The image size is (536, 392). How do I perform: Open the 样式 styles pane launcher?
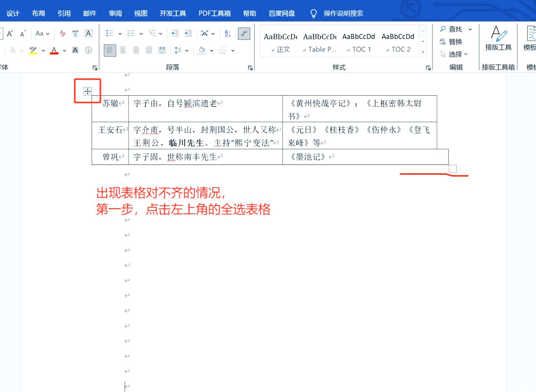pos(428,68)
